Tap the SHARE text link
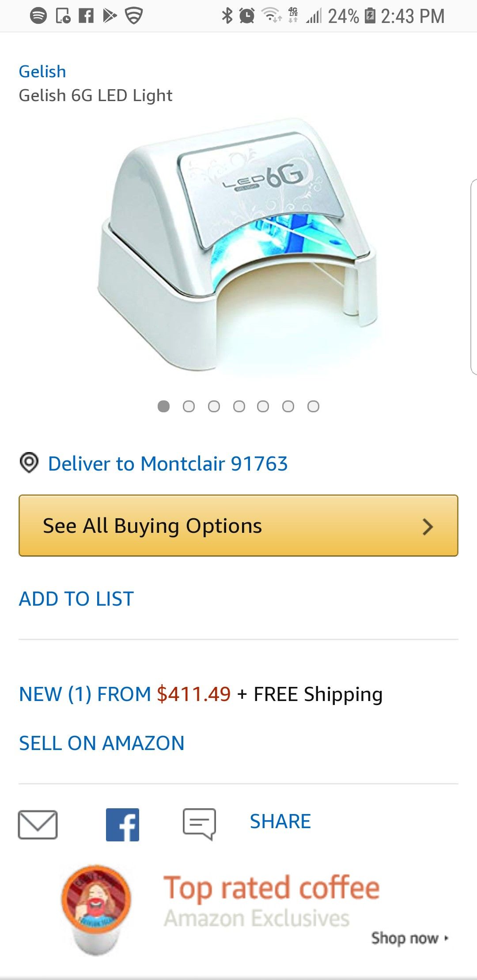The height and width of the screenshot is (980, 477). click(280, 822)
